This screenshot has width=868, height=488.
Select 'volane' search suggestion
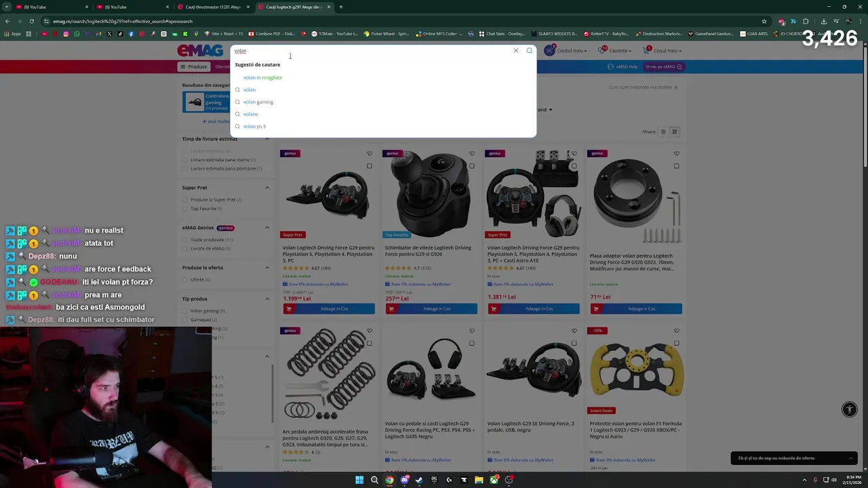click(x=250, y=114)
